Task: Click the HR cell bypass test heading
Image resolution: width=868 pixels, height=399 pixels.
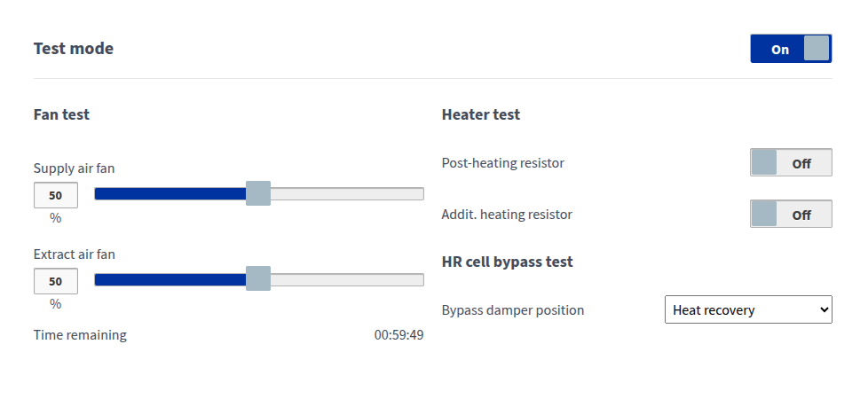Action: pyautogui.click(x=507, y=262)
